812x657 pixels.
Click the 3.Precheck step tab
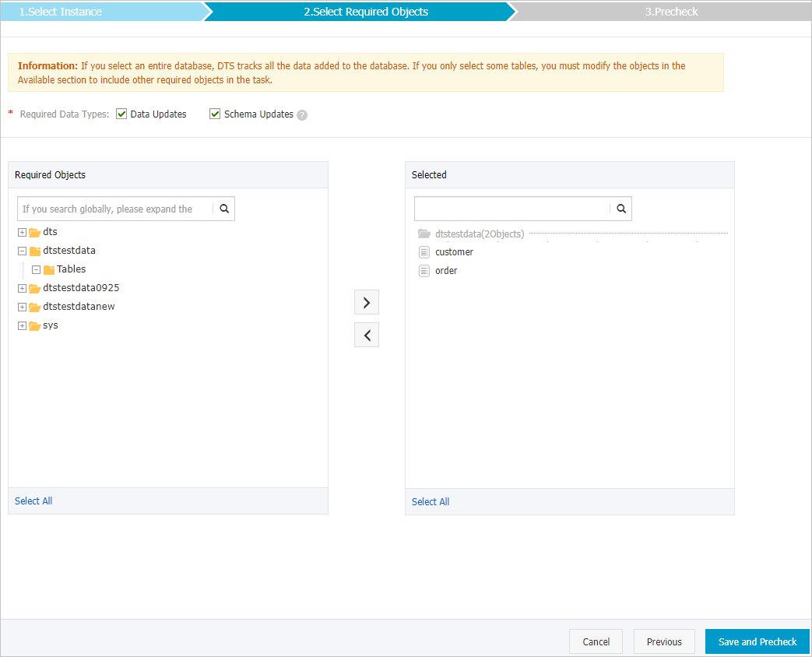coord(670,12)
